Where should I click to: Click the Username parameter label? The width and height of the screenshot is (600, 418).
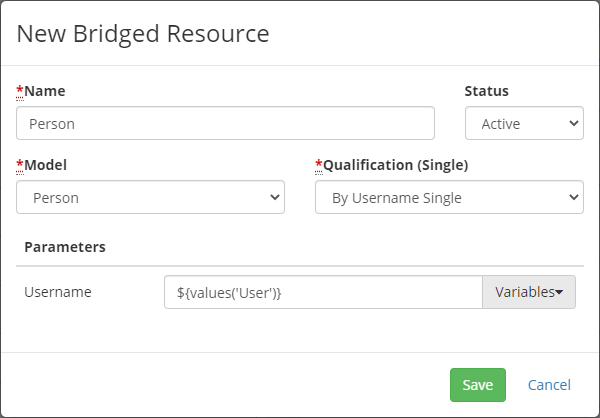(58, 292)
